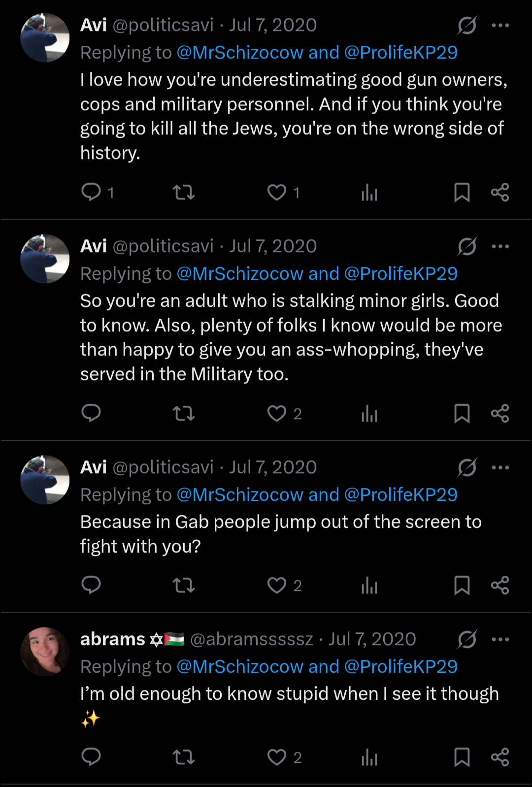
Task: Open @MrSchizocow link in first tweet
Action: click(x=240, y=52)
